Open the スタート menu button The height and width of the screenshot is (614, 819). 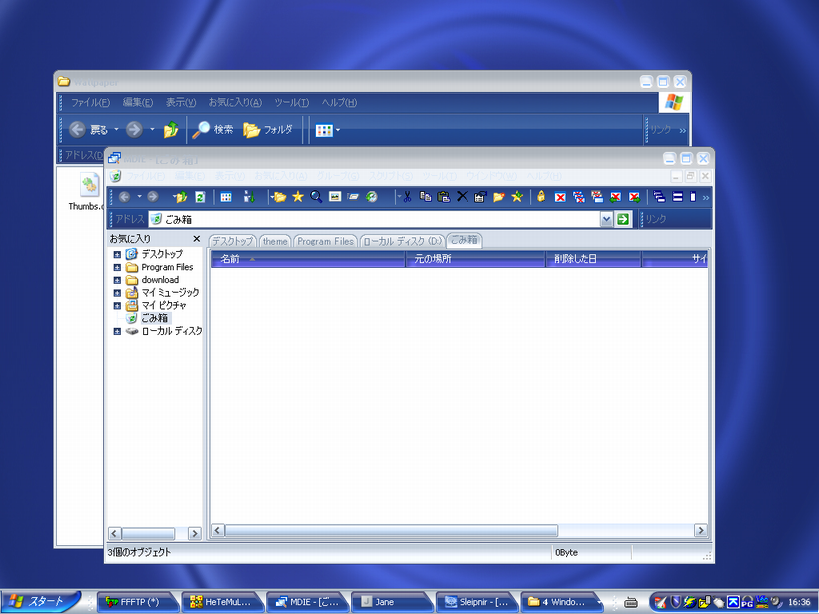tap(41, 601)
